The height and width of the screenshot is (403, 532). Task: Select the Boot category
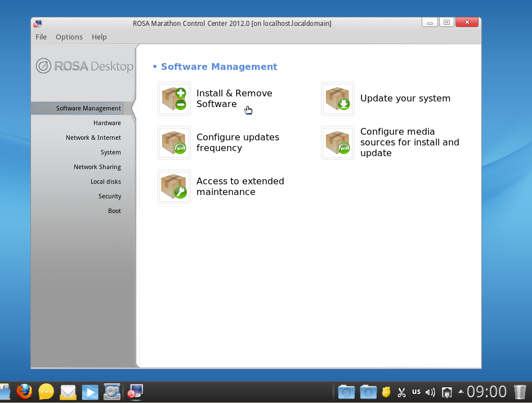(114, 211)
